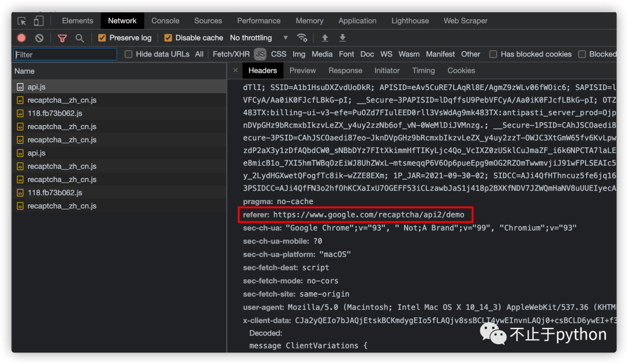Screen dimensions: 628x364
Task: Uncheck the Disable cache checkbox
Action: [168, 38]
